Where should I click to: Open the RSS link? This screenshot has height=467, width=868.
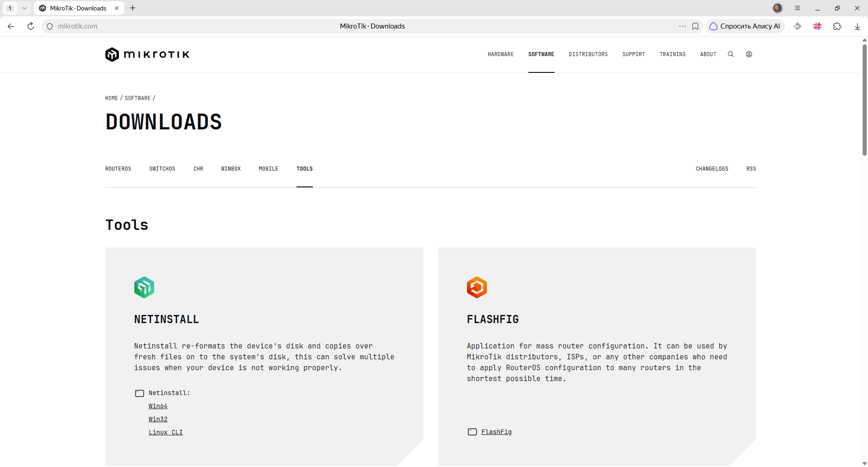point(751,169)
